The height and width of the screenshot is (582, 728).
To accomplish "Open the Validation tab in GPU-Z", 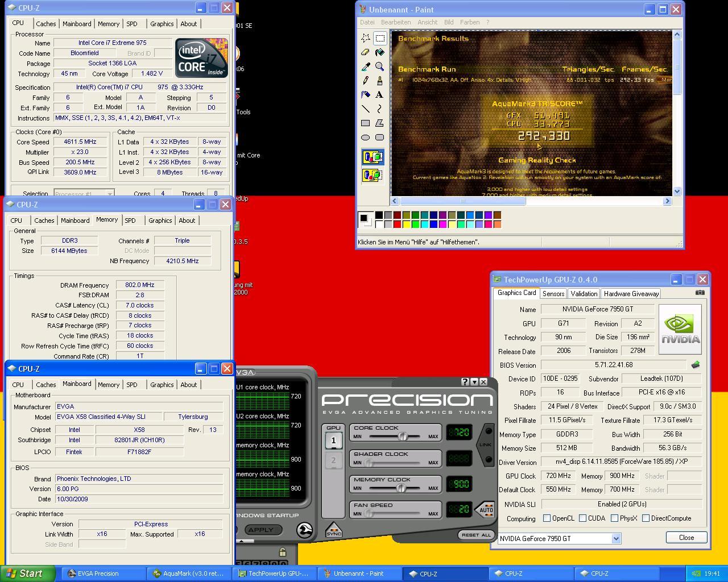I will click(x=584, y=293).
